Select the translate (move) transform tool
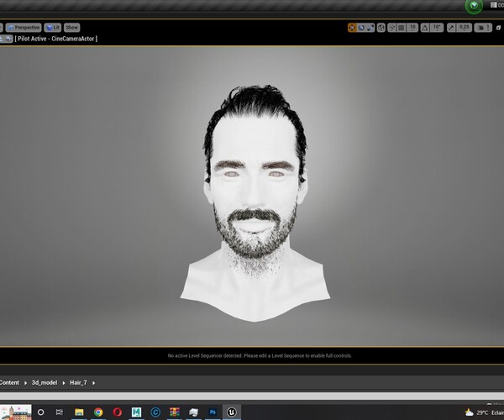 click(352, 28)
